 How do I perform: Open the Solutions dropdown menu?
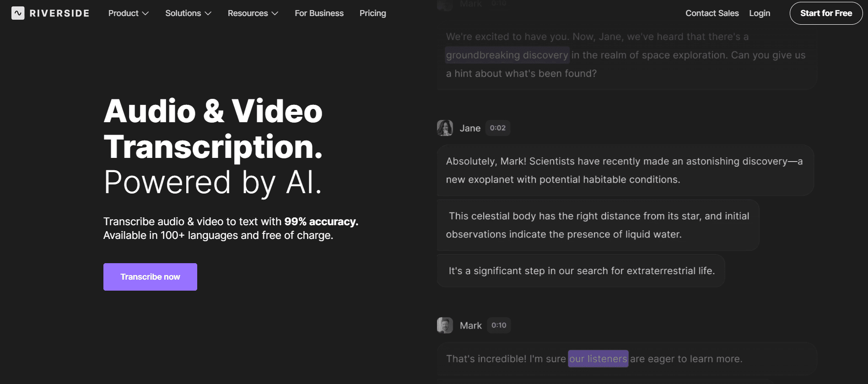click(x=188, y=13)
